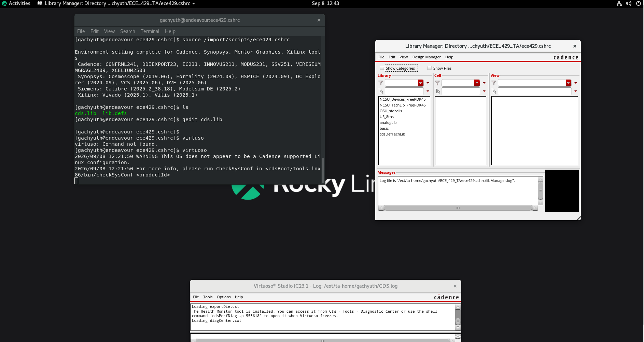The image size is (644, 342).
Task: Enable the Show Categories checkbox
Action: (x=382, y=68)
